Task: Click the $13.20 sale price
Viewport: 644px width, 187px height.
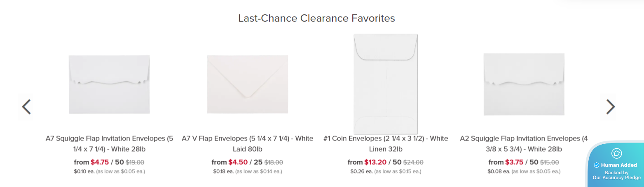Action: click(x=375, y=162)
